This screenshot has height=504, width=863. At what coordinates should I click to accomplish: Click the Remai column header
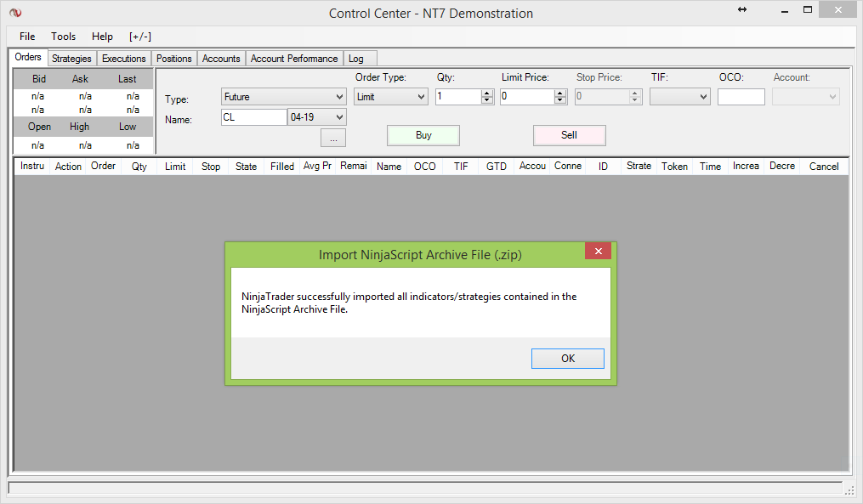(354, 167)
